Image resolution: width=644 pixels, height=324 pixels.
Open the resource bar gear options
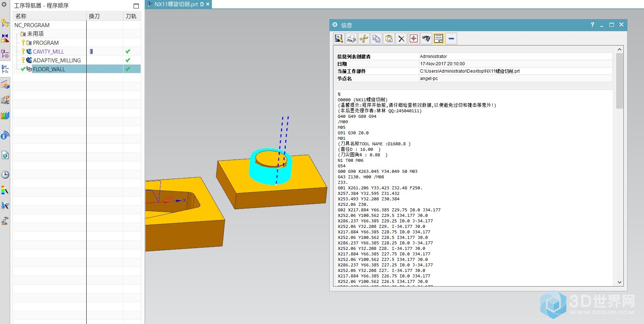(4, 5)
